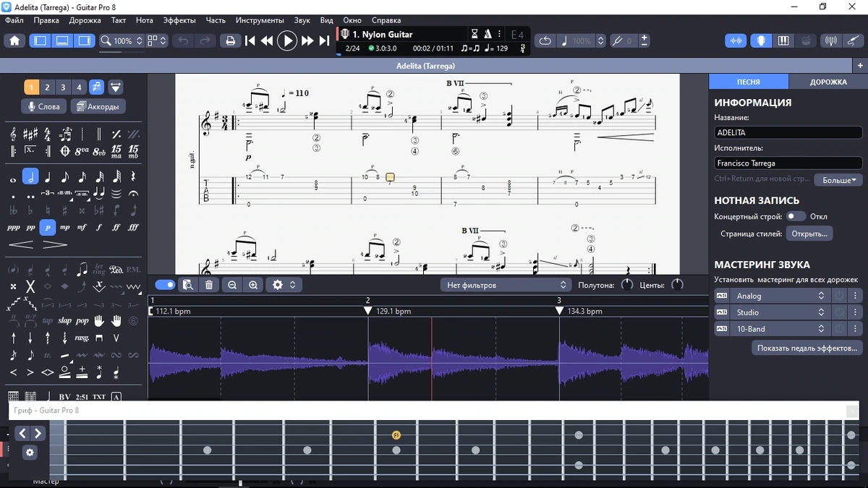Select voice 4 button
The width and height of the screenshot is (868, 488).
pyautogui.click(x=80, y=87)
